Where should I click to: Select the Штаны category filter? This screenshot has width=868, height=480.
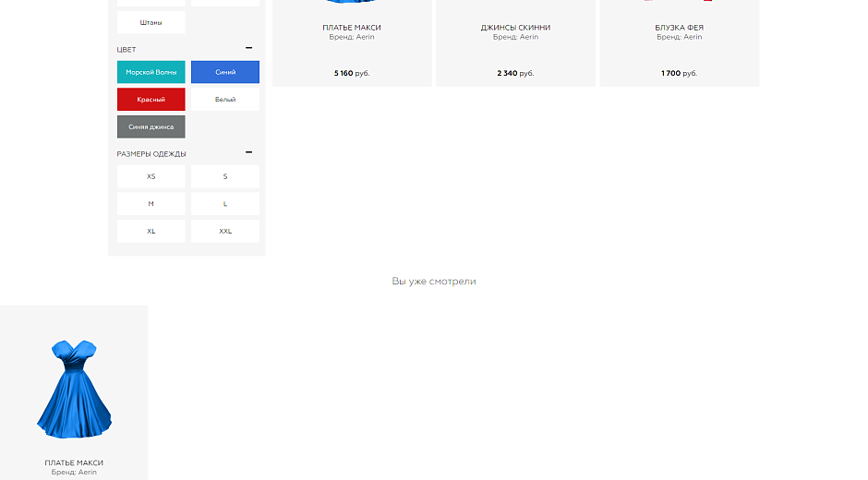[151, 23]
